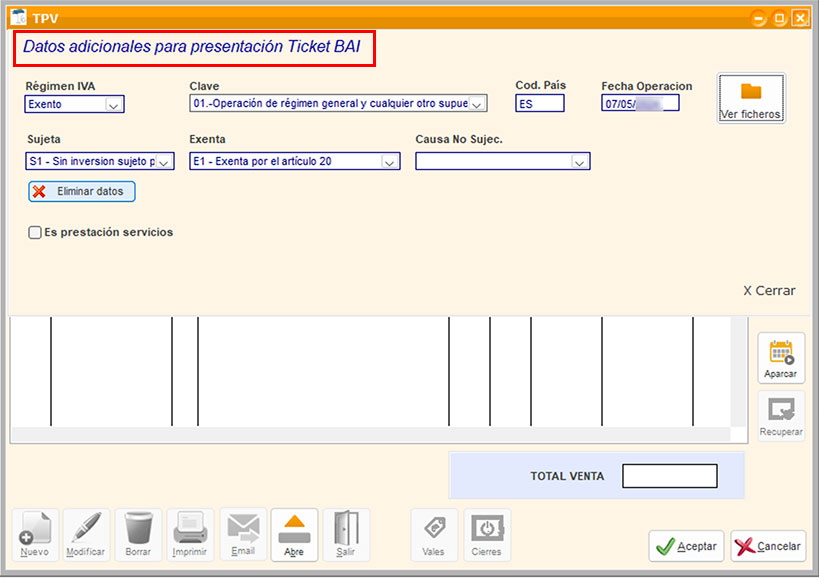The height and width of the screenshot is (579, 819).
Task: Open Vales tag icon
Action: 434,535
